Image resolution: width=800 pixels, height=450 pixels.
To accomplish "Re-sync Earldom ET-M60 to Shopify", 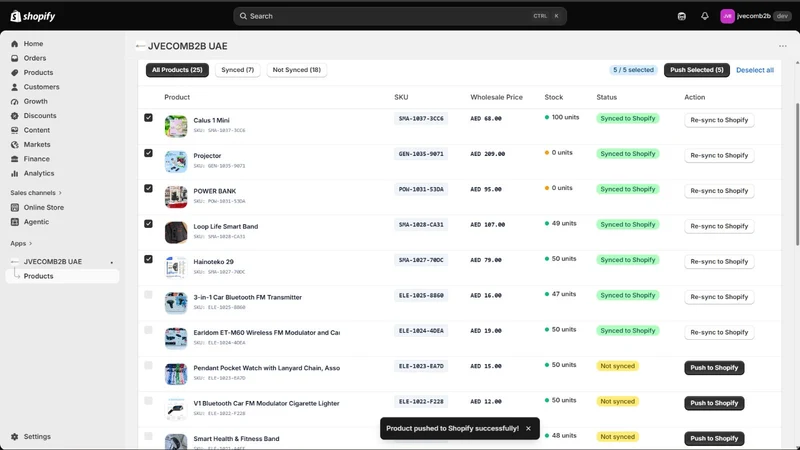I will pyautogui.click(x=719, y=332).
